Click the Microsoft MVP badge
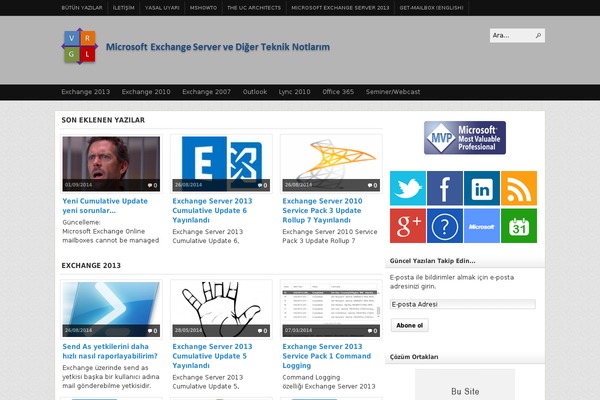Viewport: 600px width, 400px height. [465, 138]
